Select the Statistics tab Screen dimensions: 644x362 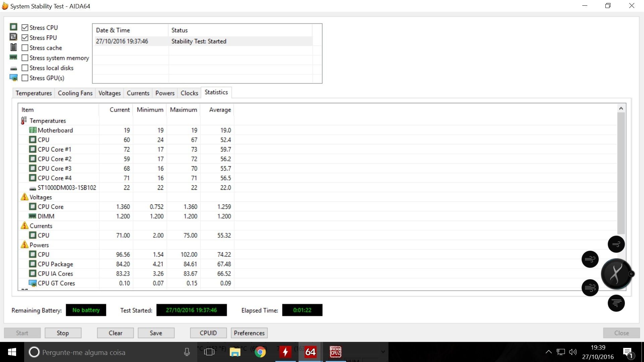click(x=216, y=92)
